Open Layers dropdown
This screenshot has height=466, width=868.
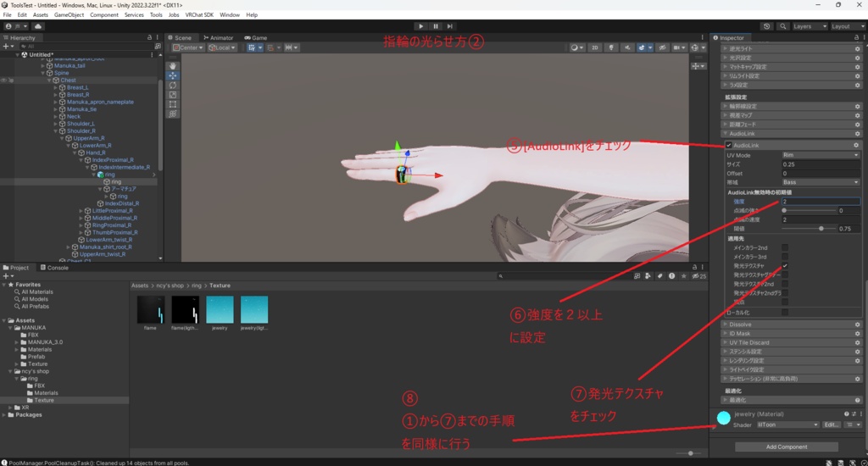point(810,26)
